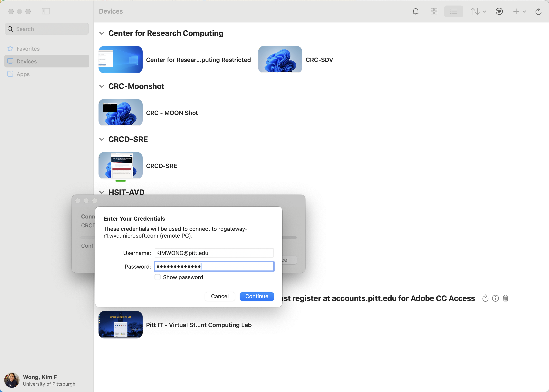
Task: Focus the sidebar Search field
Action: pyautogui.click(x=47, y=29)
